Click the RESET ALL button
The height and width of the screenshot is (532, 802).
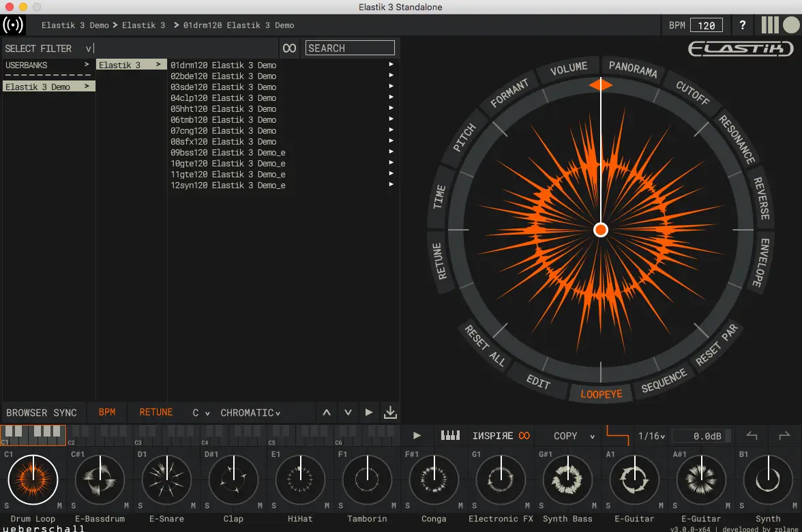click(x=485, y=345)
